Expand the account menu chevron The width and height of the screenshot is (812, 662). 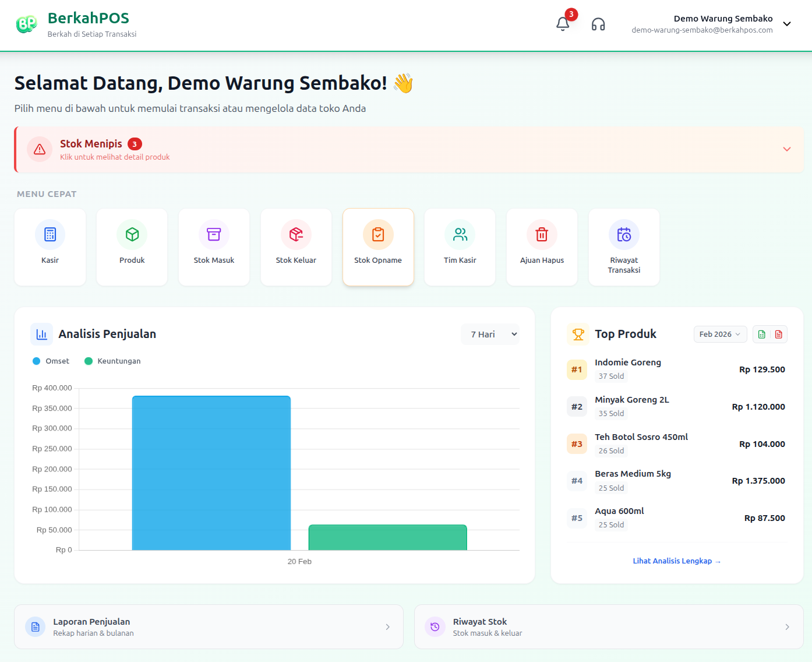(x=787, y=24)
